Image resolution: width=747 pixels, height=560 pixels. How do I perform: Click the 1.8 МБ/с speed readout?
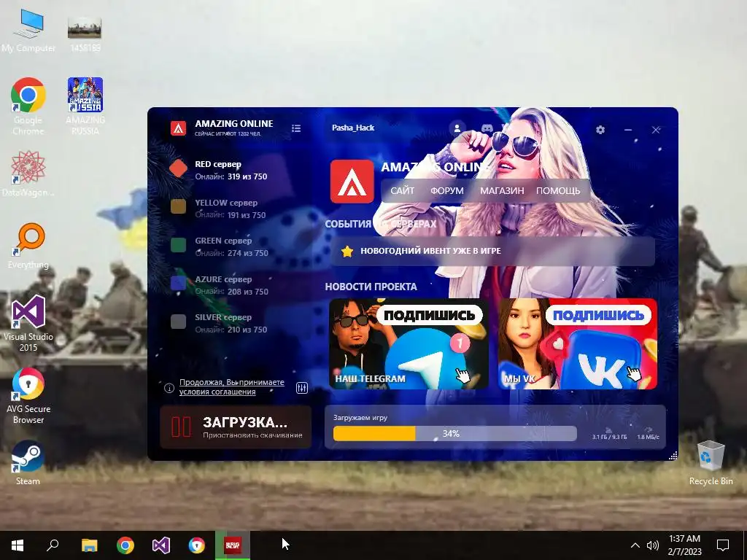(648, 437)
